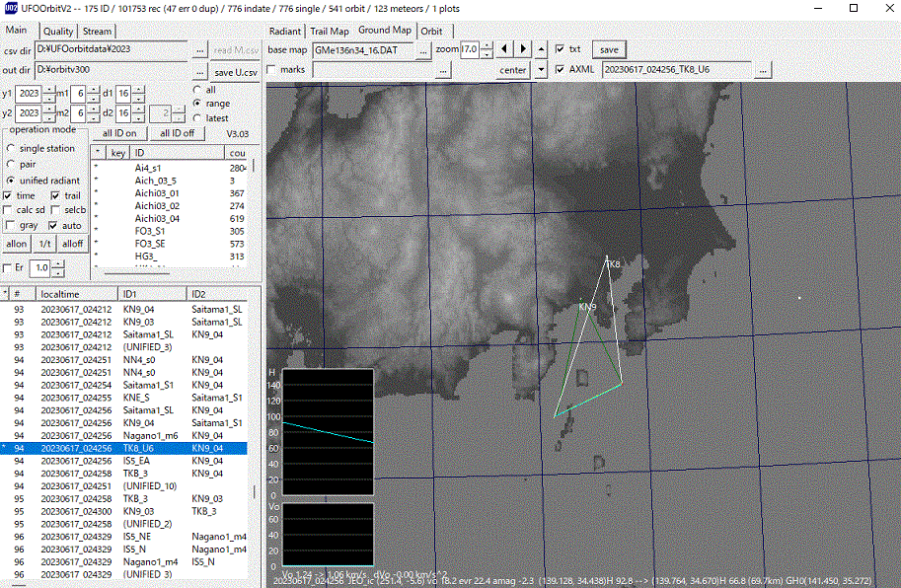Uncheck the trail checkbox
This screenshot has height=588, width=901.
pyautogui.click(x=57, y=195)
